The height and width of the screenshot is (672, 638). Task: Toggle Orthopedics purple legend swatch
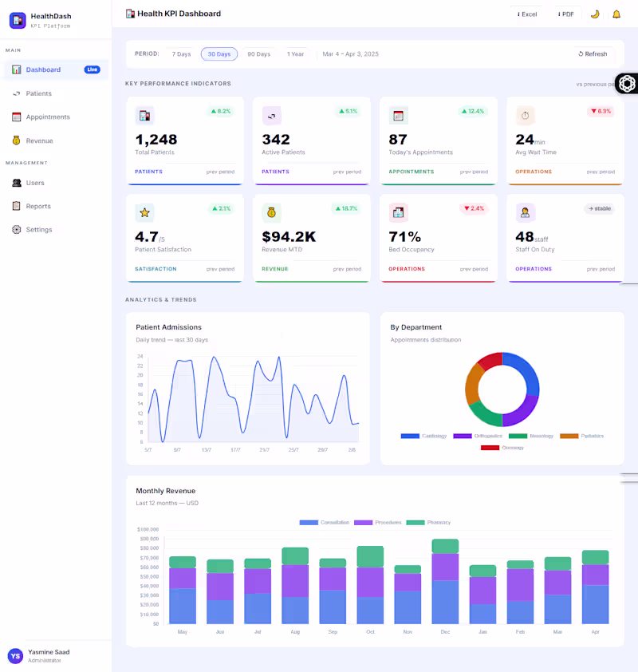463,436
